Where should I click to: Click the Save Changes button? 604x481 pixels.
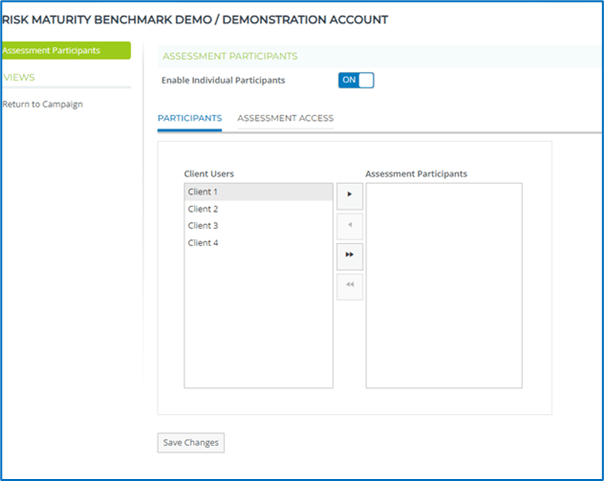(x=191, y=442)
